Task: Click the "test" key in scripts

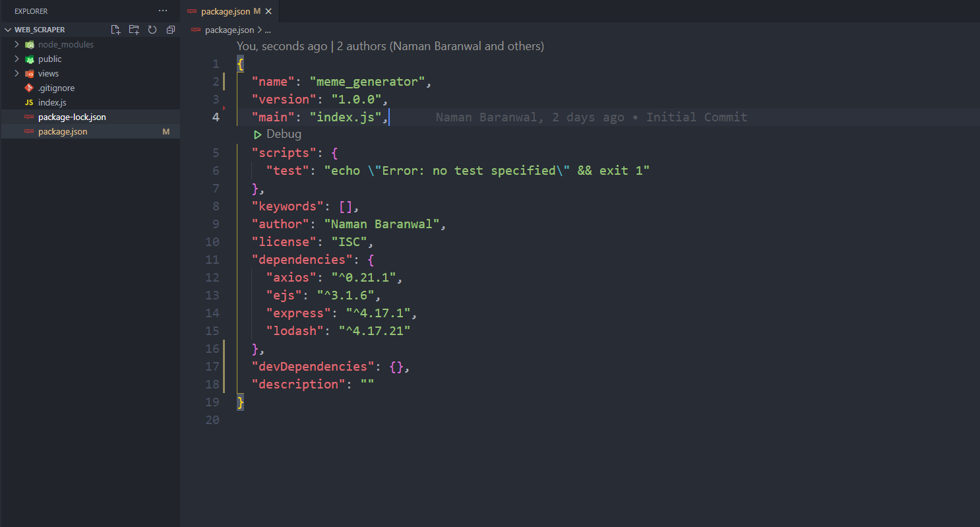Action: [x=288, y=170]
